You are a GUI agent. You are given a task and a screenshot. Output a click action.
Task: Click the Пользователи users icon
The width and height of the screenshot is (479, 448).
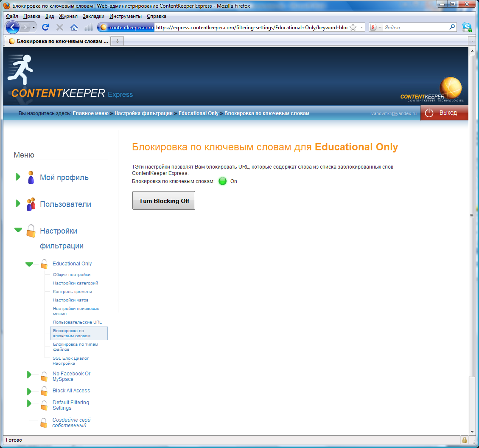pyautogui.click(x=31, y=204)
